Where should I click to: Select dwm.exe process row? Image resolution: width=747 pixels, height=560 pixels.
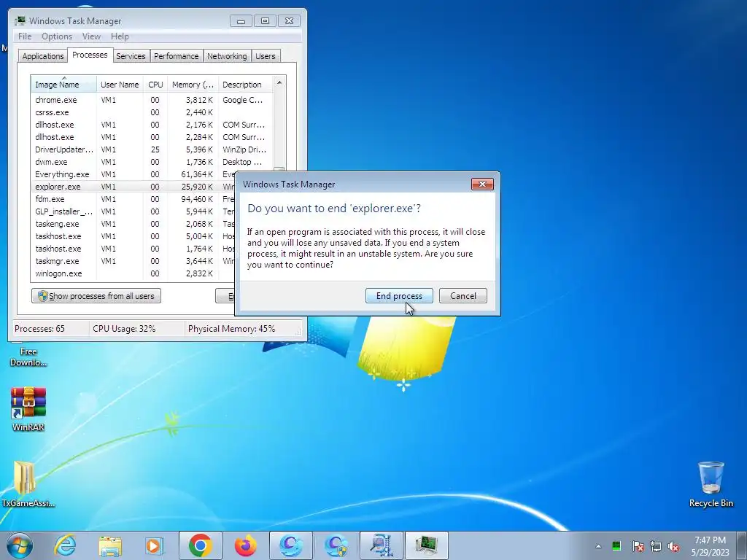pyautogui.click(x=152, y=162)
